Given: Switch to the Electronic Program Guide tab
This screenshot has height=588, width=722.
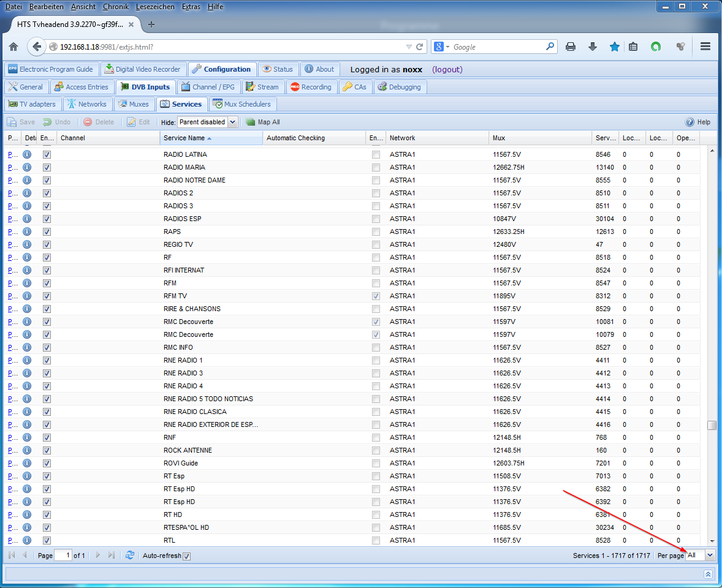Looking at the screenshot, I should tap(51, 69).
